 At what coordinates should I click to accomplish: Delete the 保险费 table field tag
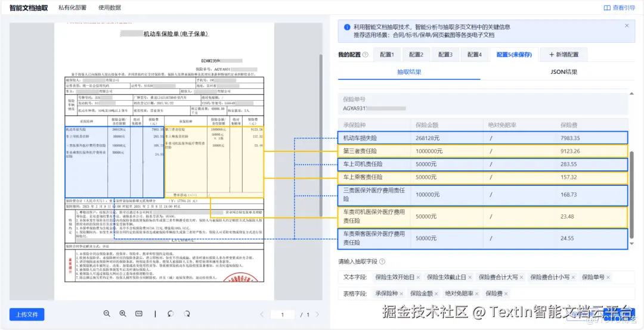click(x=506, y=294)
